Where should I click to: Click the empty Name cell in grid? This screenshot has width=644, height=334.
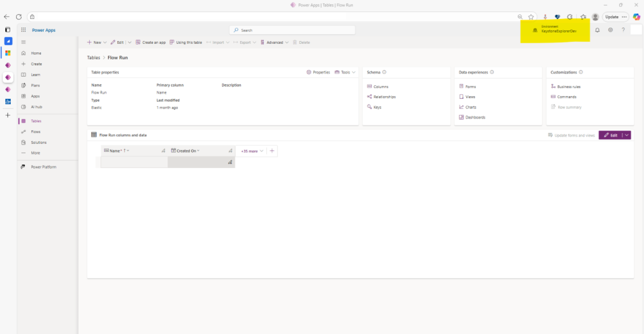134,162
